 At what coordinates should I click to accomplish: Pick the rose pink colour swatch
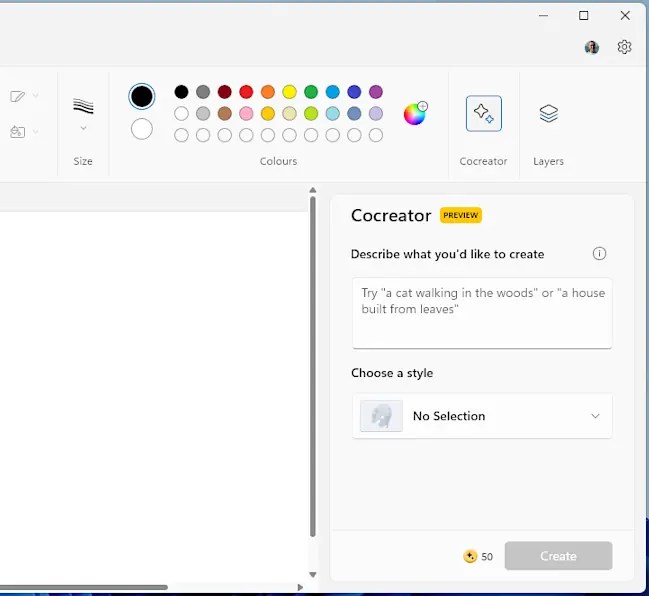246,113
